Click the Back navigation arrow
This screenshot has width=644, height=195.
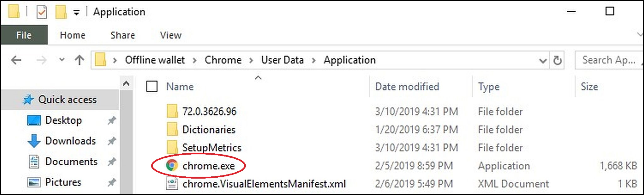16,60
